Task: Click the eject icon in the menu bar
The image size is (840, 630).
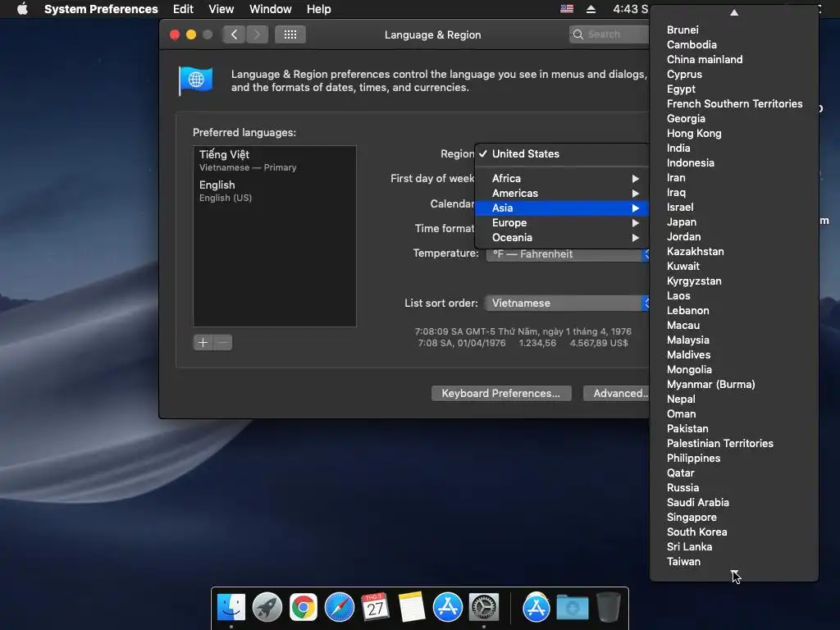Action: 591,9
